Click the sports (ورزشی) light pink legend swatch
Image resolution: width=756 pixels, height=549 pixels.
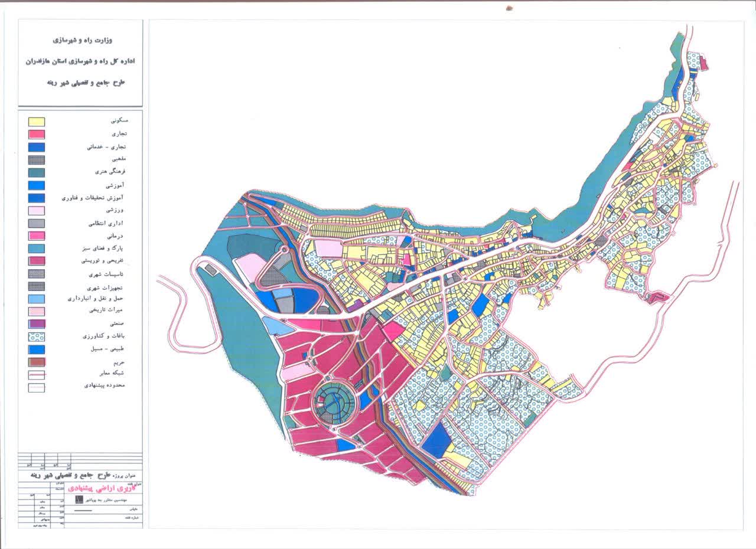[37, 211]
